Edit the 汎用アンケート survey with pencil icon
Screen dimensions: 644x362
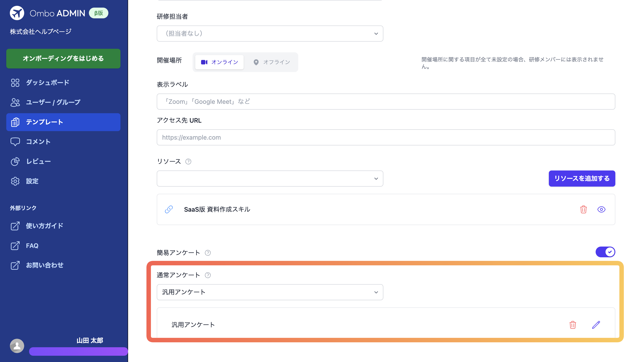[x=596, y=325]
